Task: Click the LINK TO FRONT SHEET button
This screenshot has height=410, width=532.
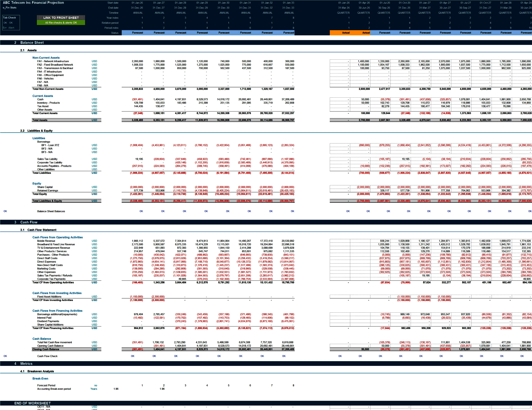Action: point(60,18)
